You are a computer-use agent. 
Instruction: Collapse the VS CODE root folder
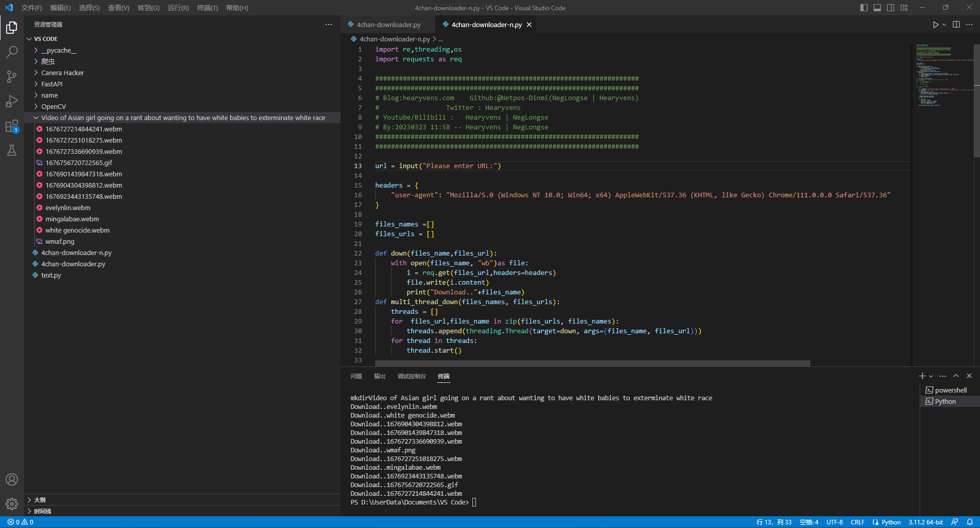[x=183, y=39]
